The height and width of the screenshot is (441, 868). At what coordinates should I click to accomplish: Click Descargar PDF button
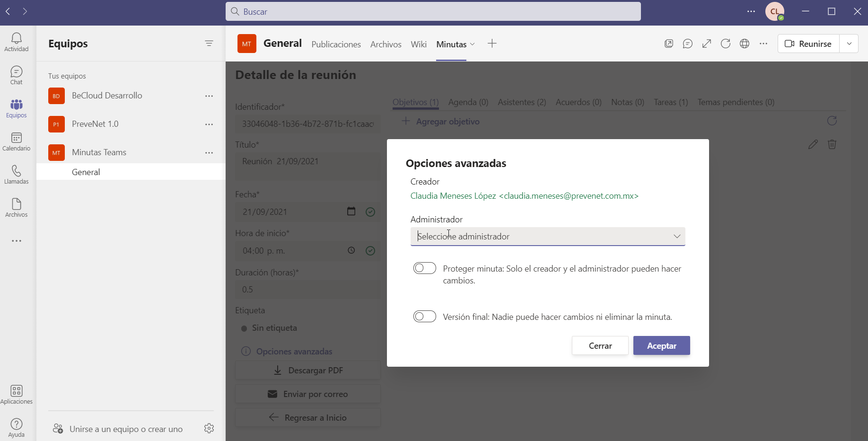click(x=308, y=370)
